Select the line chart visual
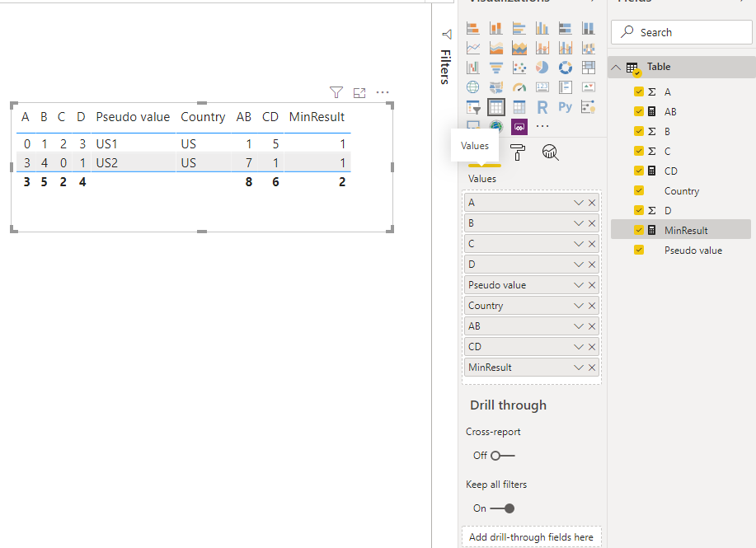 [473, 48]
